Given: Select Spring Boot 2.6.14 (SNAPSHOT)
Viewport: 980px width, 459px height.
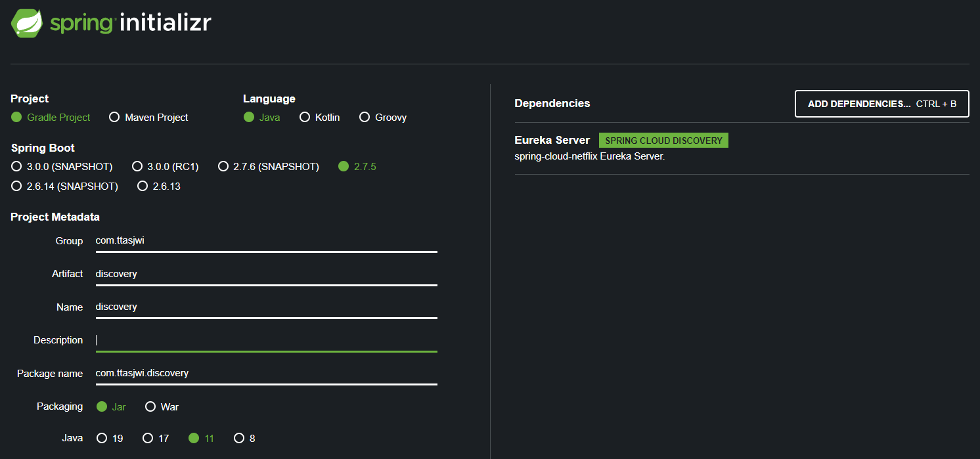Looking at the screenshot, I should (64, 186).
